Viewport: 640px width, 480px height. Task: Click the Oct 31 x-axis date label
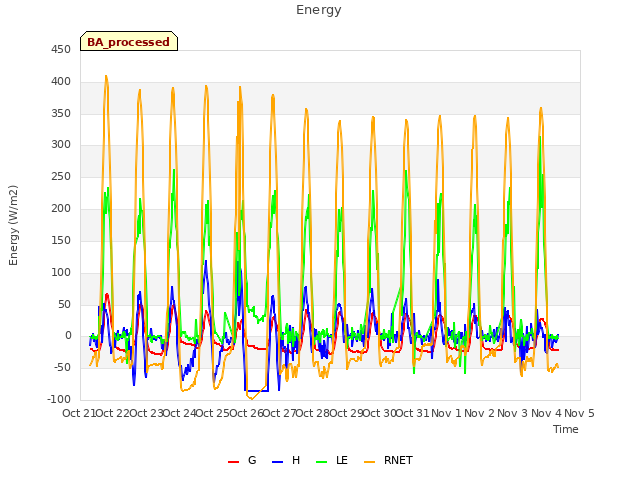tap(412, 413)
